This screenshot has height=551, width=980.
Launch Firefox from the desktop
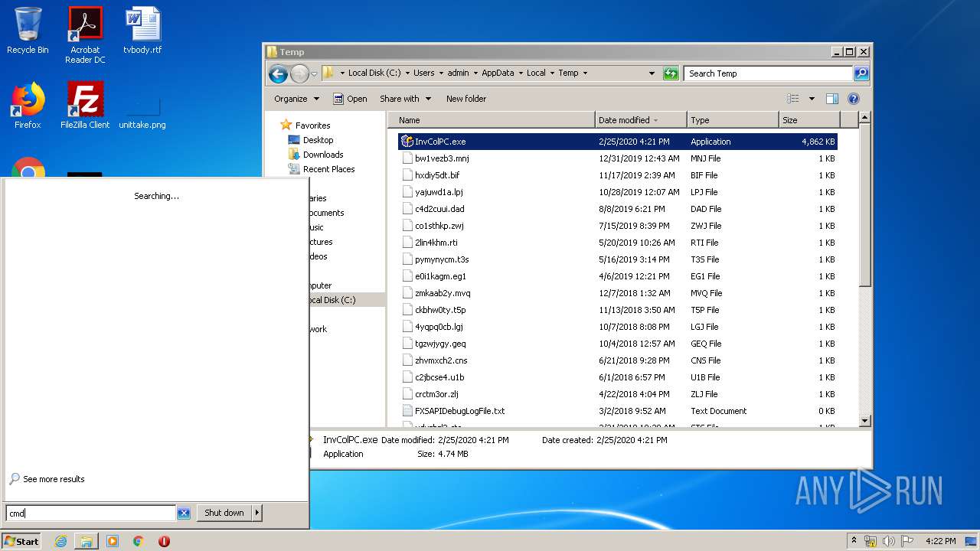tap(28, 106)
